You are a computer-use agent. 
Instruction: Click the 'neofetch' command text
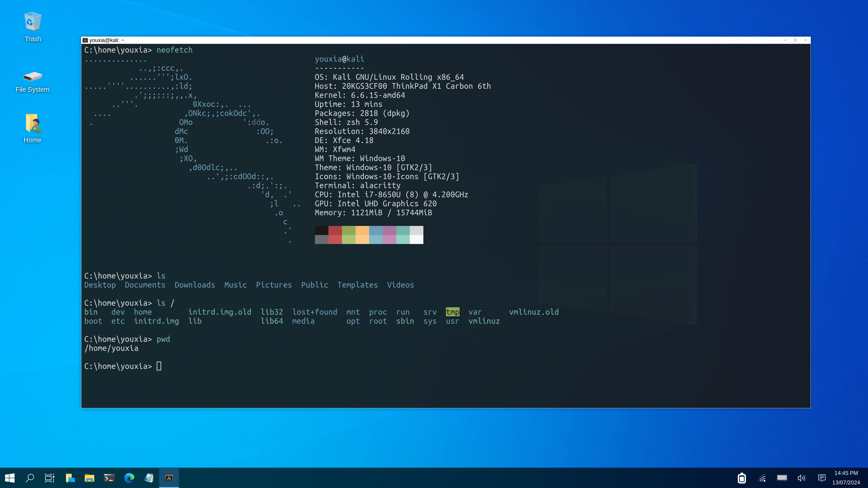click(x=175, y=50)
